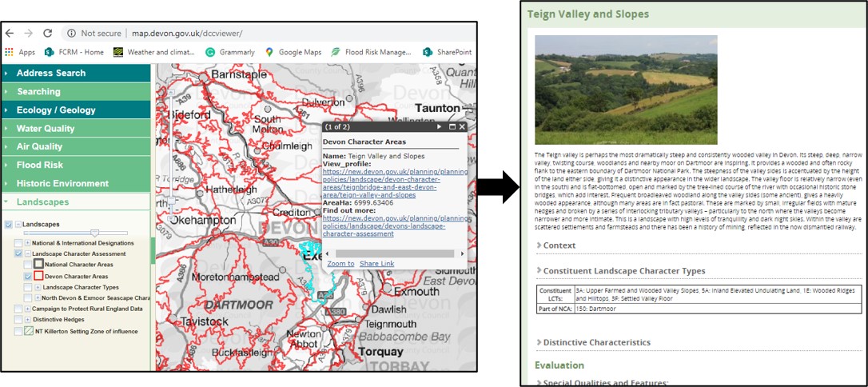Show next feature in the map popup
The height and width of the screenshot is (387, 868).
tap(440, 127)
